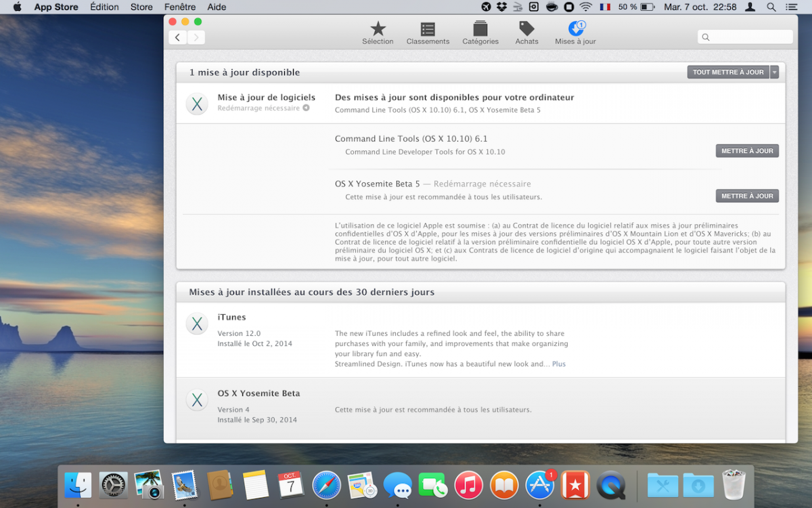Image resolution: width=812 pixels, height=508 pixels.
Task: Click the "Installé le Sep 30, 2014" text
Action: pos(257,420)
